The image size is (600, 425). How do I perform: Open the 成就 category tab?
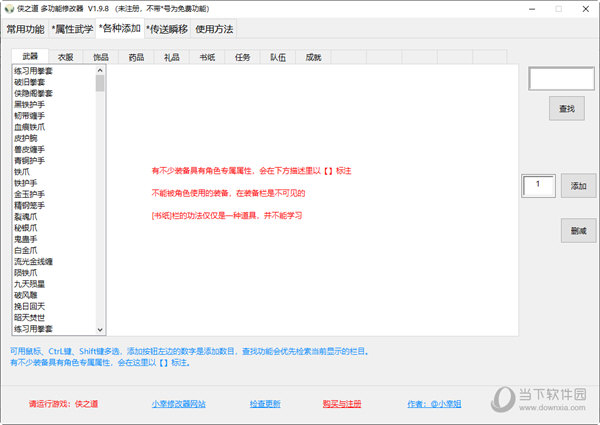[x=313, y=57]
